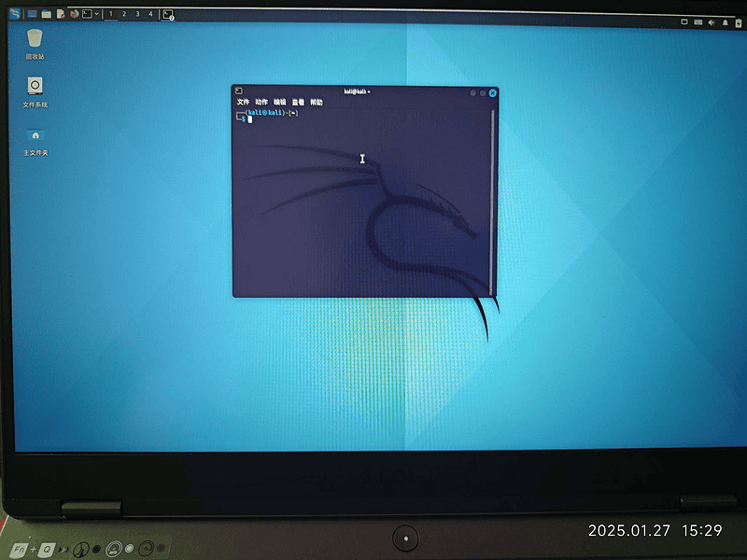The height and width of the screenshot is (560, 747).
Task: Open the Kali applications menu
Action: pos(14,13)
